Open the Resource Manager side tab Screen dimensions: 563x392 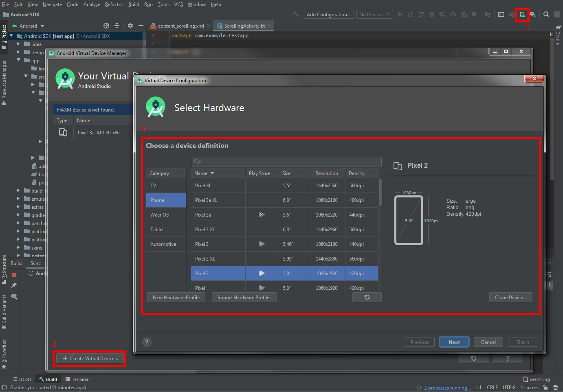pyautogui.click(x=4, y=83)
